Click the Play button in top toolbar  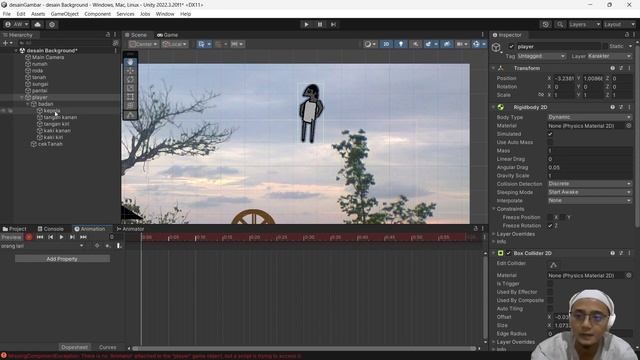click(x=306, y=24)
